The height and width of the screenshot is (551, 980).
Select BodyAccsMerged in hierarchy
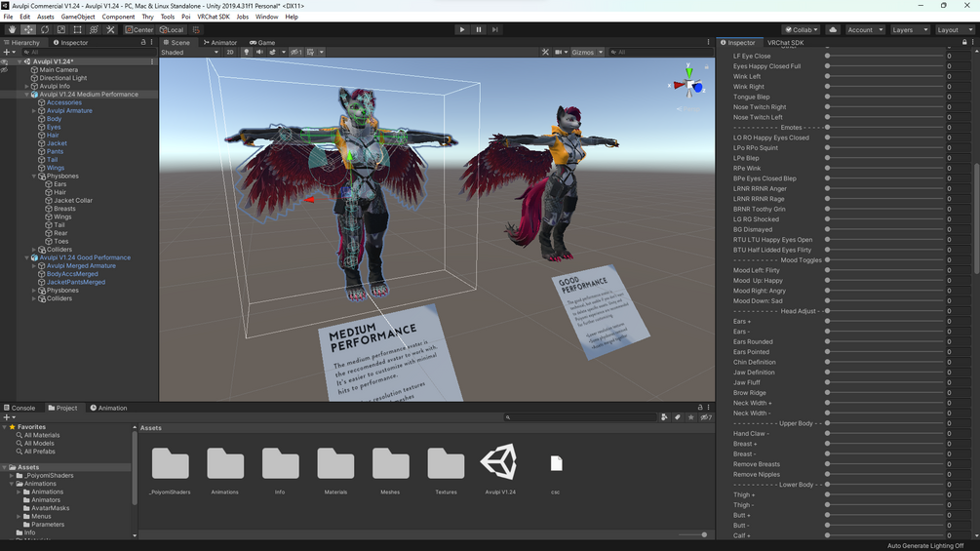coord(72,274)
